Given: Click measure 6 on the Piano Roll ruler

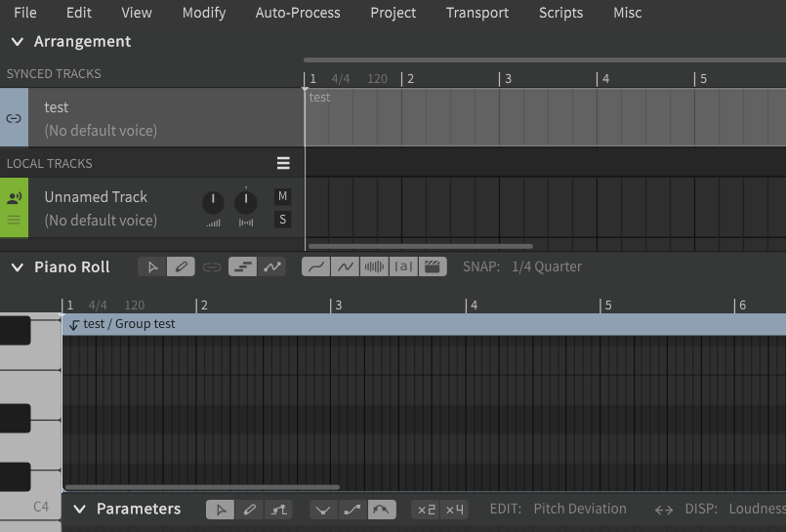Looking at the screenshot, I should click(x=742, y=306).
